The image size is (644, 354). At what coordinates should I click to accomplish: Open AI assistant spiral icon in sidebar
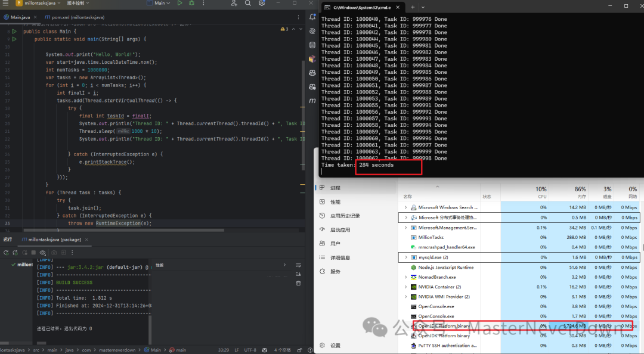tap(312, 31)
